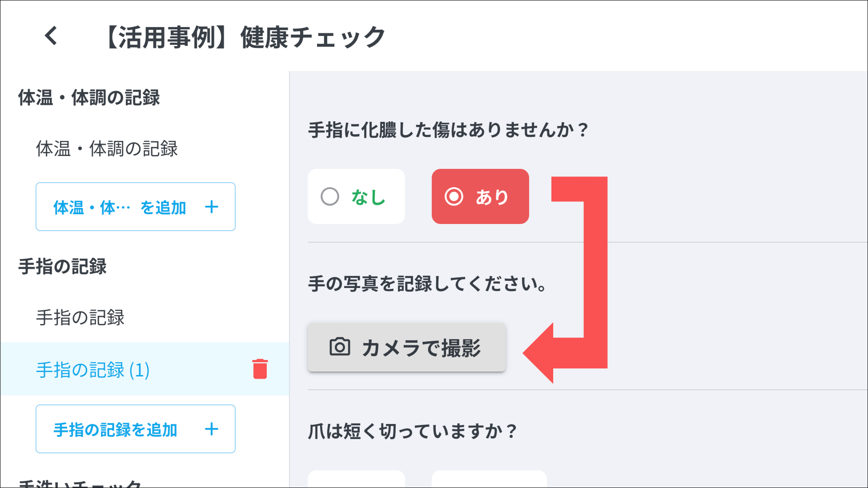Viewport: 868px width, 488px height.
Task: Click the 【活用事例】健康チェック page title
Action: pyautogui.click(x=245, y=37)
